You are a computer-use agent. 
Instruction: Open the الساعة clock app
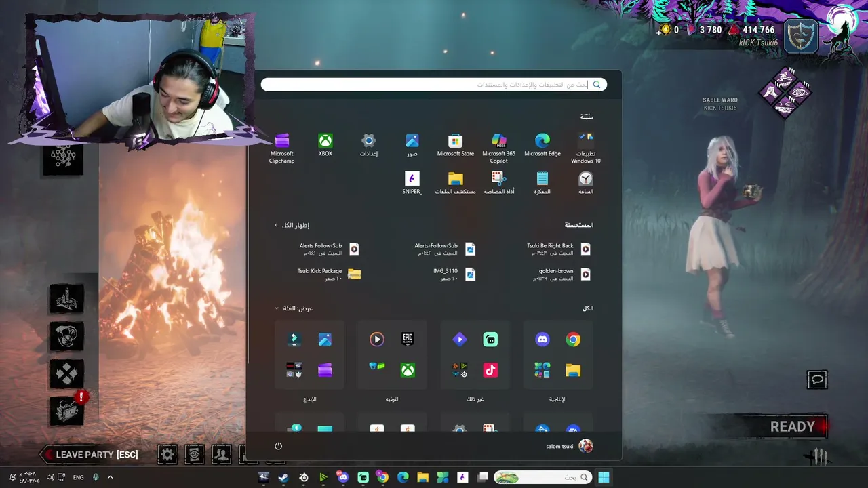click(x=586, y=183)
